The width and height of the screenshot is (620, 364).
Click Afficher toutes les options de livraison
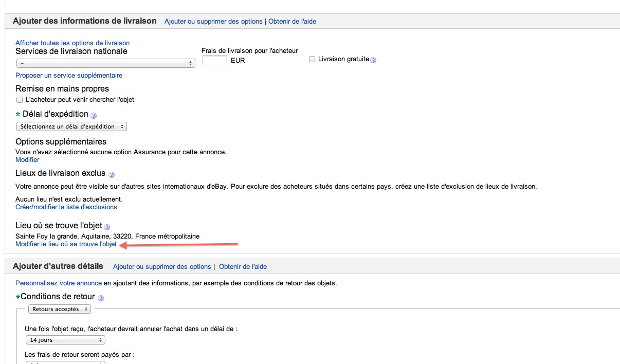point(72,43)
